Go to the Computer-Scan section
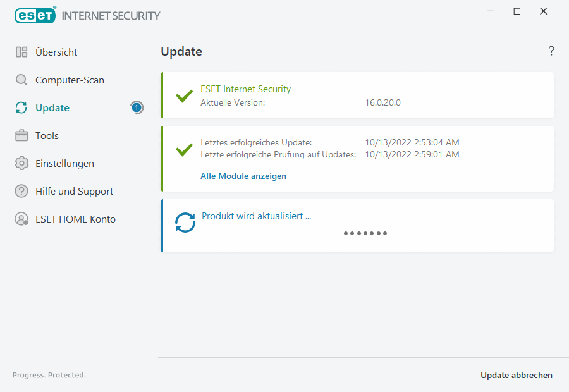Screen dimensions: 569x392 point(70,80)
